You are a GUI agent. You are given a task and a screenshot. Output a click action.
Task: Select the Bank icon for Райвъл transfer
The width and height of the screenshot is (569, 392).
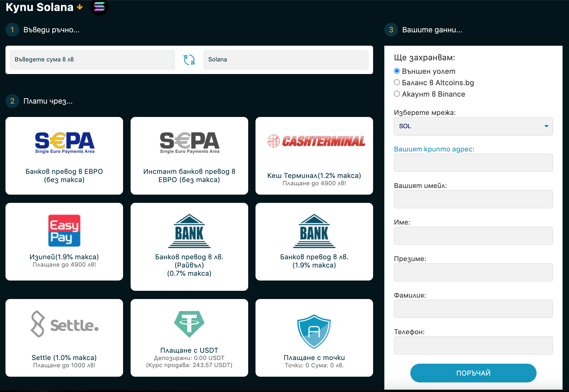189,231
